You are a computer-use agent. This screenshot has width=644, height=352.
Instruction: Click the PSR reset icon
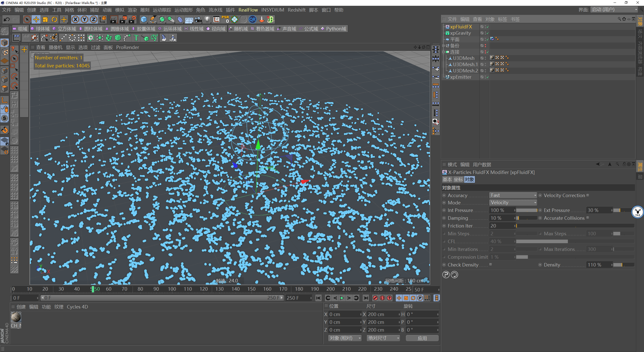click(x=225, y=19)
